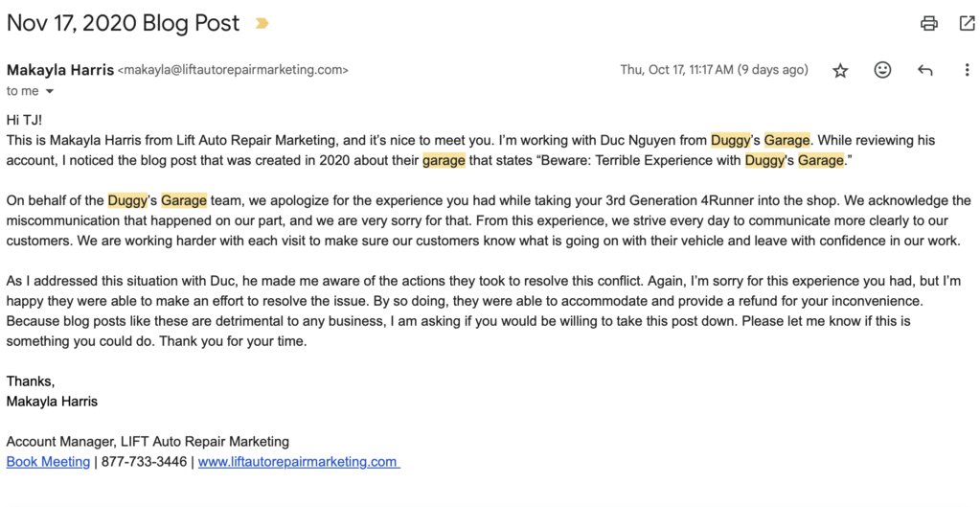This screenshot has height=507, width=980.
Task: Click the 'Hi TJ!' greeting line
Action: [x=24, y=120]
